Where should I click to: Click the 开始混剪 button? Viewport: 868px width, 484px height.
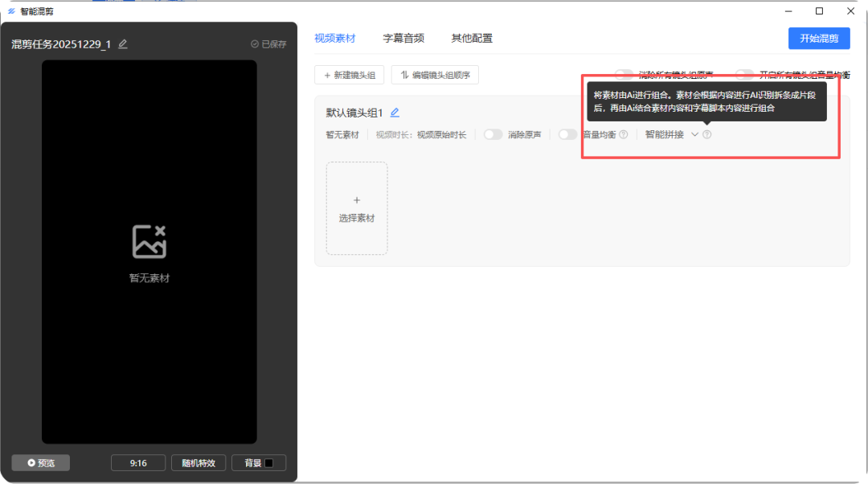pyautogui.click(x=818, y=38)
